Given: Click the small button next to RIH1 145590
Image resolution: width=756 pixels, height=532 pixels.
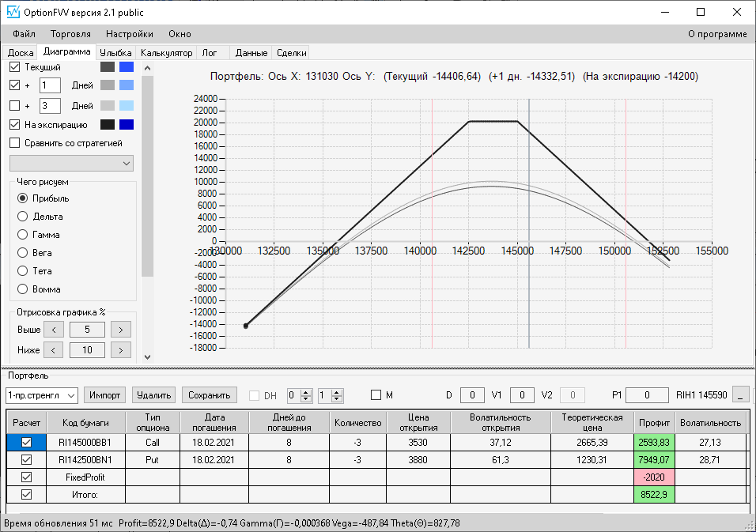Looking at the screenshot, I should click(x=740, y=395).
